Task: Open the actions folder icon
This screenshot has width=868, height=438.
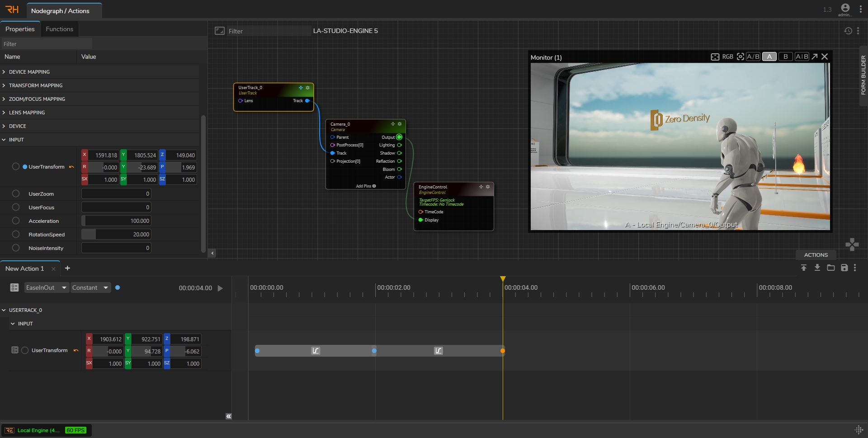Action: [830, 268]
